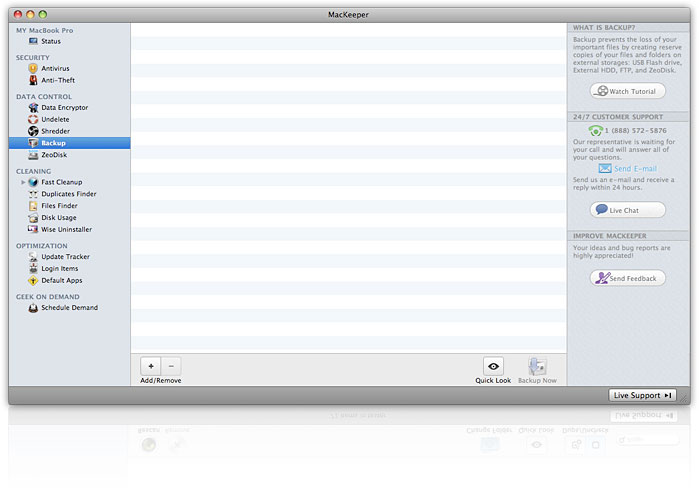
Task: Click the MacKeeper window title
Action: [348, 14]
